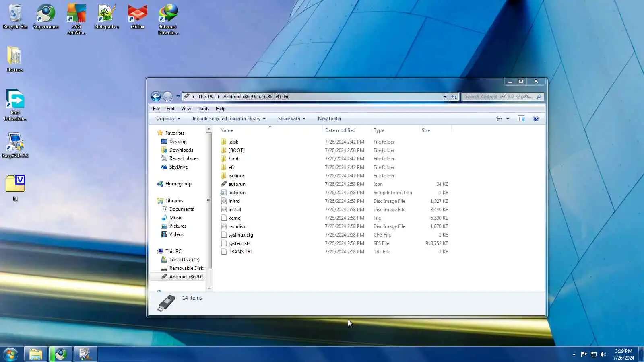
Task: Sort by the Type column header
Action: pyautogui.click(x=395, y=130)
